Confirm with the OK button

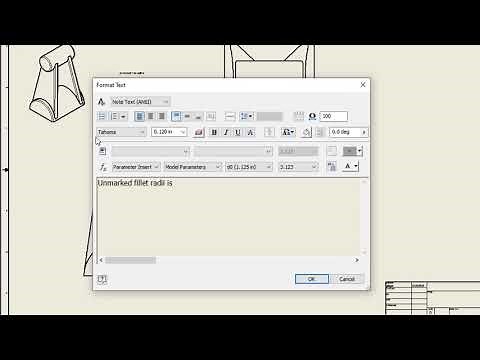(x=312, y=279)
